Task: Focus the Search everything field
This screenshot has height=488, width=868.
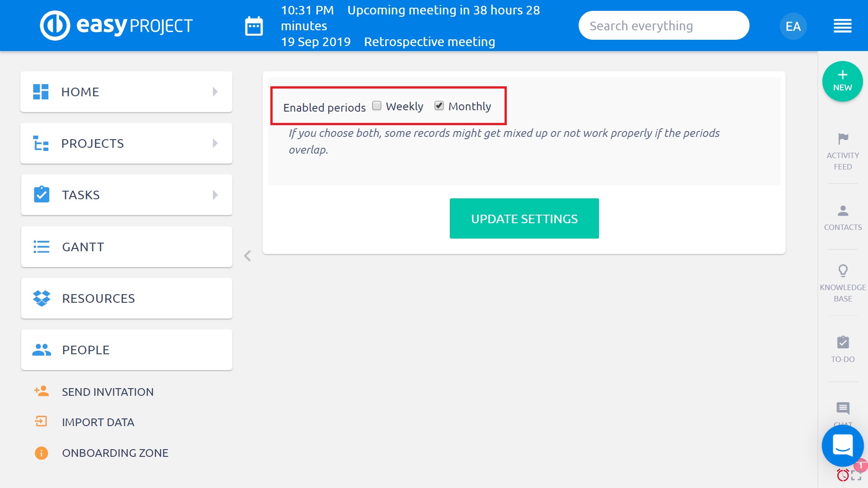Action: tap(664, 26)
